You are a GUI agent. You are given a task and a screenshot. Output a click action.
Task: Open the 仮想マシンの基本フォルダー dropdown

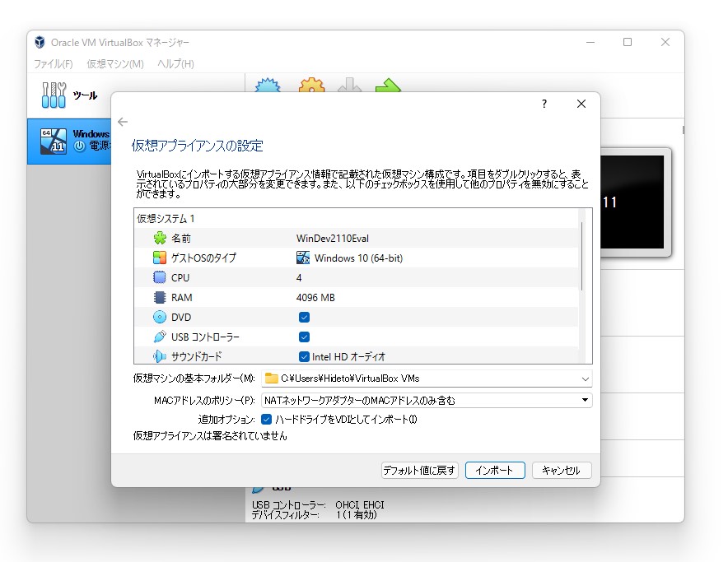tap(584, 379)
